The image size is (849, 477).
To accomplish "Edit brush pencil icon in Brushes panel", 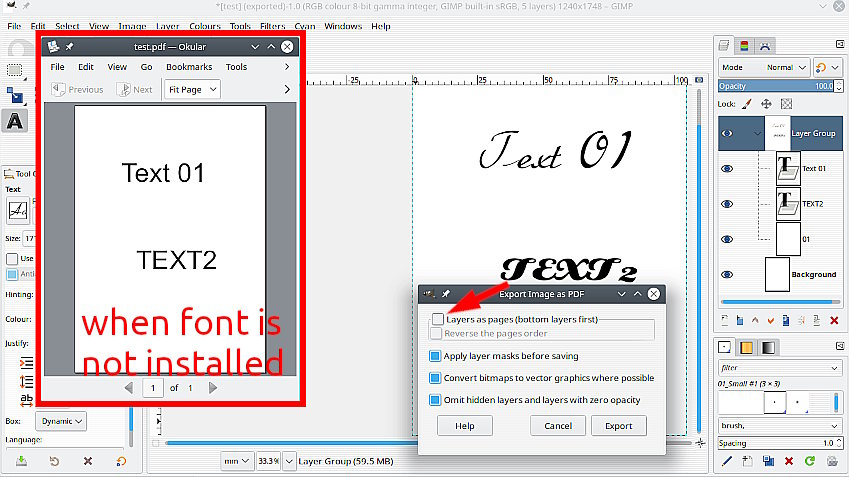I will (727, 461).
